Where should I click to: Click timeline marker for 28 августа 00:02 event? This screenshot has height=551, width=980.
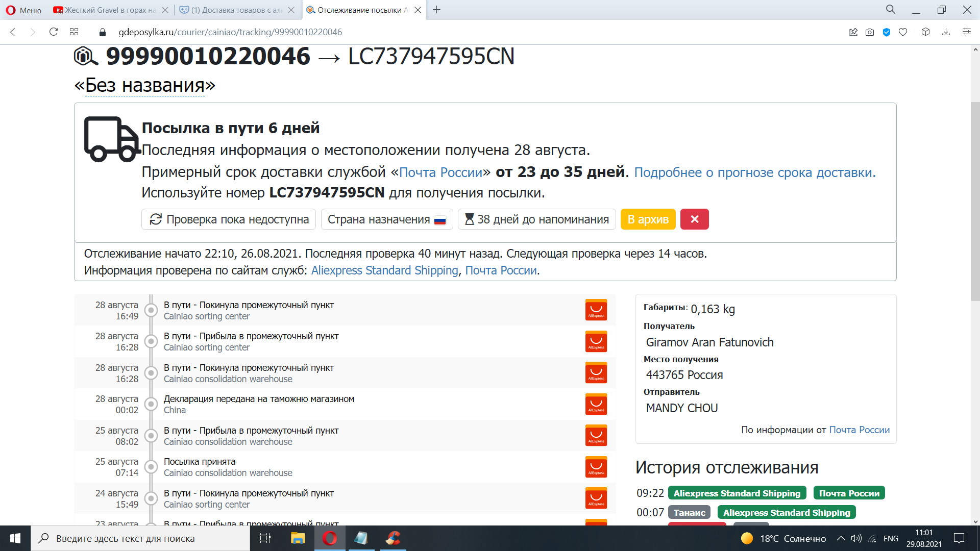[151, 404]
